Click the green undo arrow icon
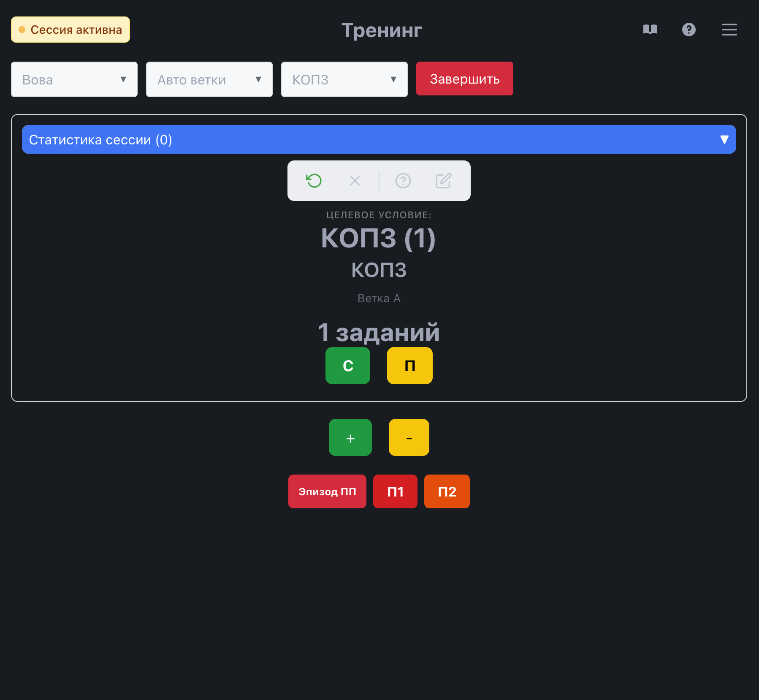Screen dimensions: 759x700 click(314, 181)
